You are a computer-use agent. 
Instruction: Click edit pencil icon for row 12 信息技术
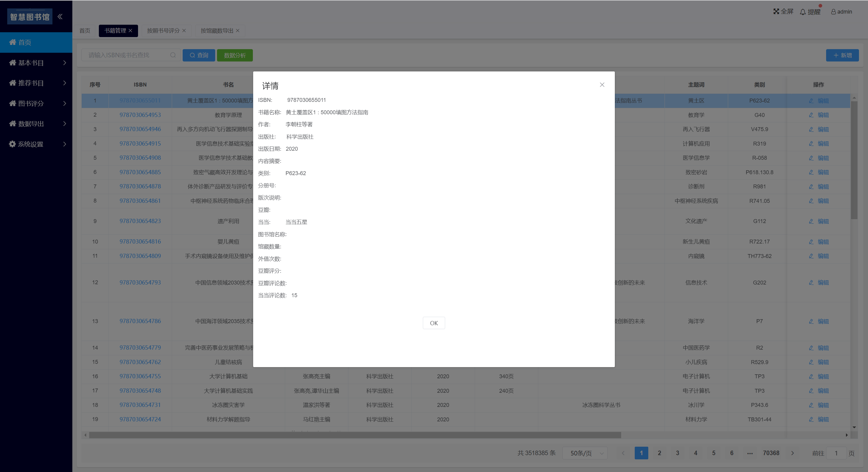(x=811, y=282)
